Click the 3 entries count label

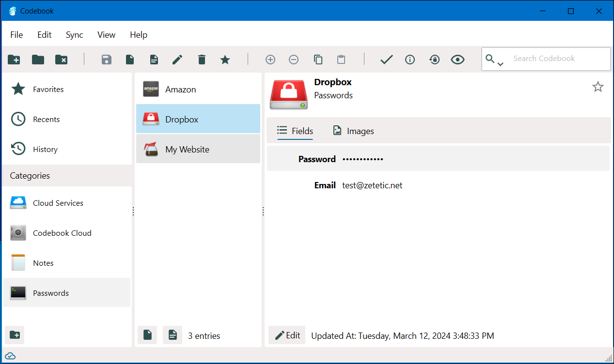[x=204, y=336]
